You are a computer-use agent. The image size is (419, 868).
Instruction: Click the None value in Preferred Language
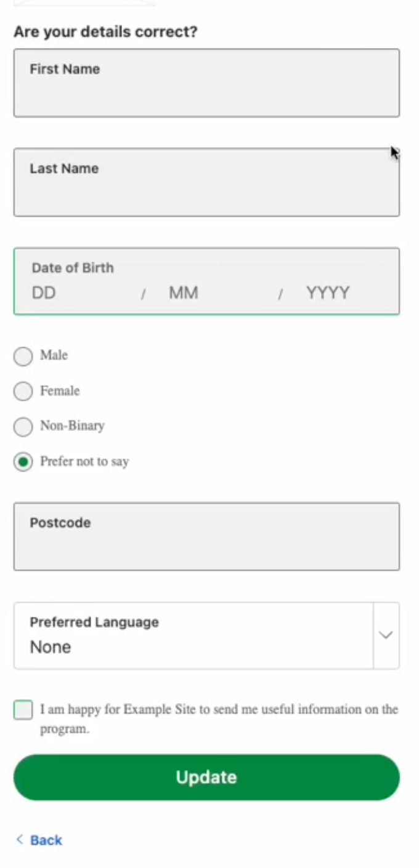pyautogui.click(x=51, y=647)
